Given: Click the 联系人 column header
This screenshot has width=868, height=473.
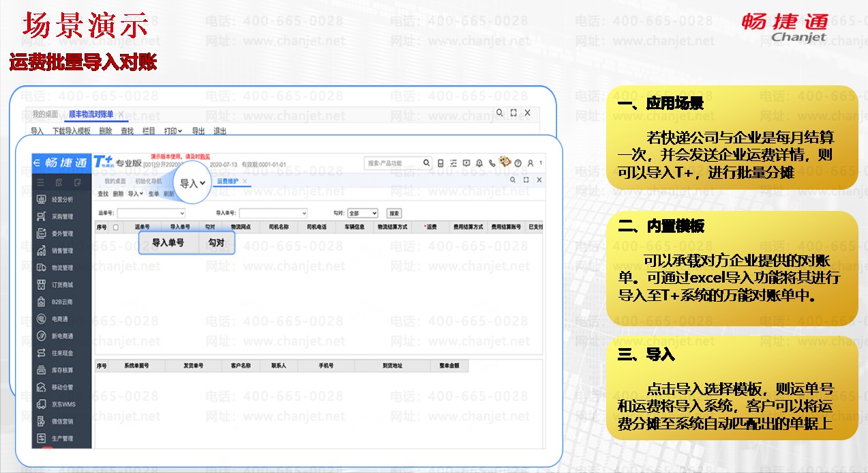Looking at the screenshot, I should (278, 366).
